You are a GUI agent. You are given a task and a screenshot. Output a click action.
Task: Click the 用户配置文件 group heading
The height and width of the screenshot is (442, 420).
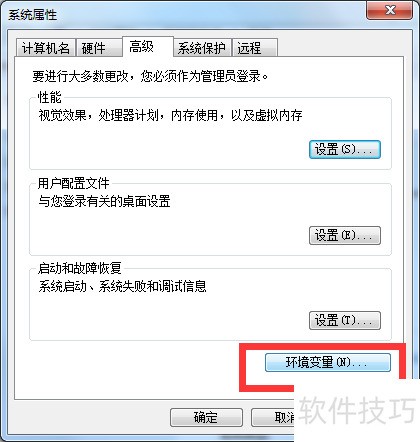73,183
